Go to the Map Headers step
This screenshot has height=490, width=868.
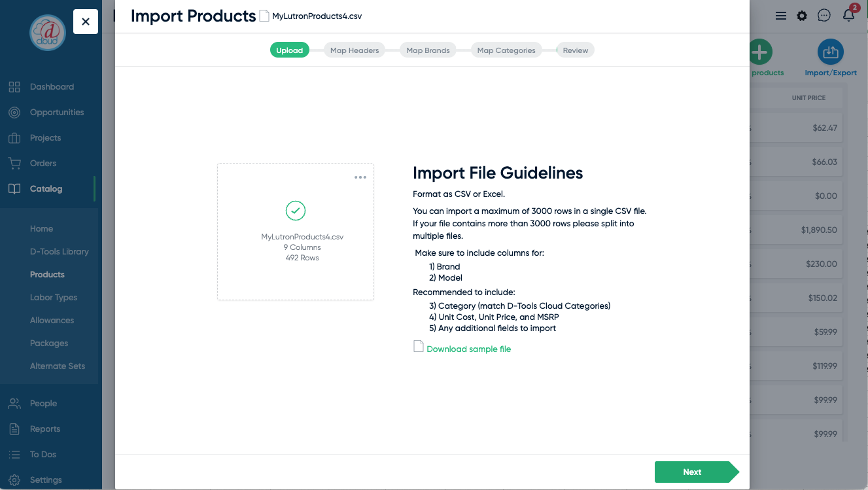(355, 50)
